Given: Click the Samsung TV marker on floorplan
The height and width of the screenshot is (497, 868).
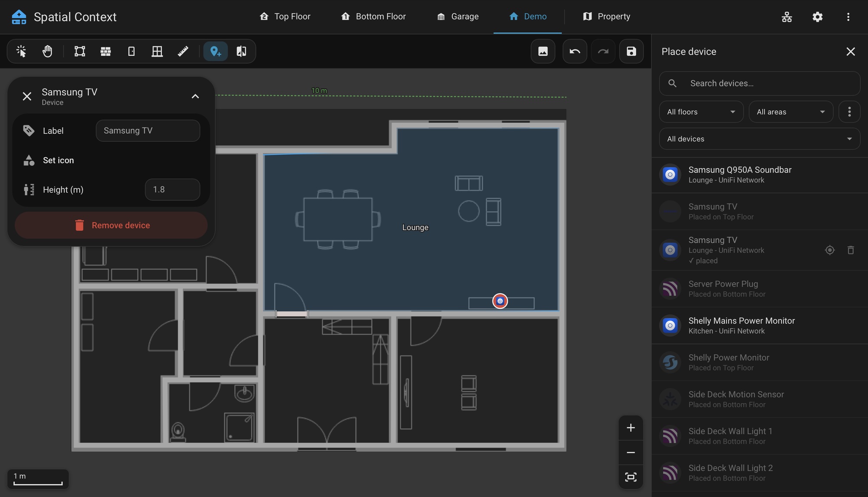Looking at the screenshot, I should [x=500, y=301].
